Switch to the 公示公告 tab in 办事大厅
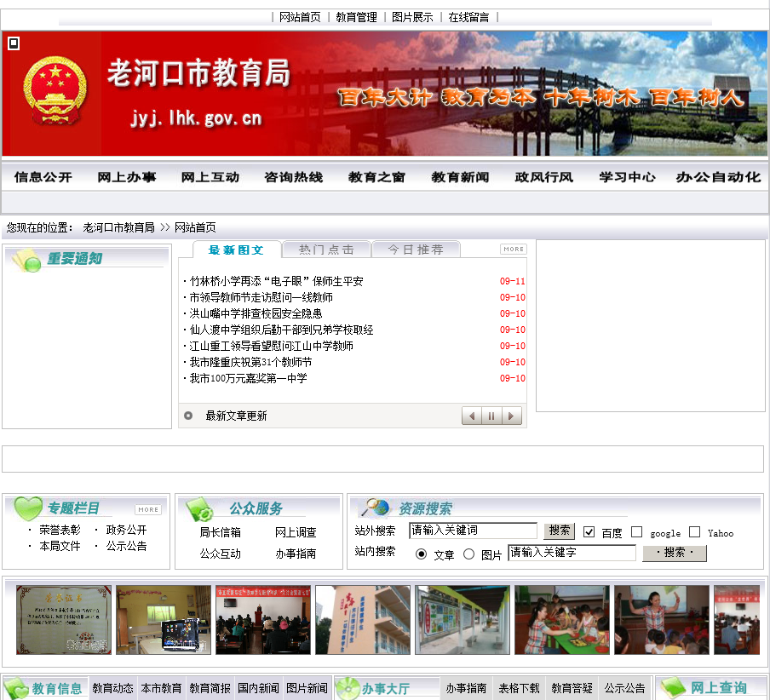 (x=624, y=688)
